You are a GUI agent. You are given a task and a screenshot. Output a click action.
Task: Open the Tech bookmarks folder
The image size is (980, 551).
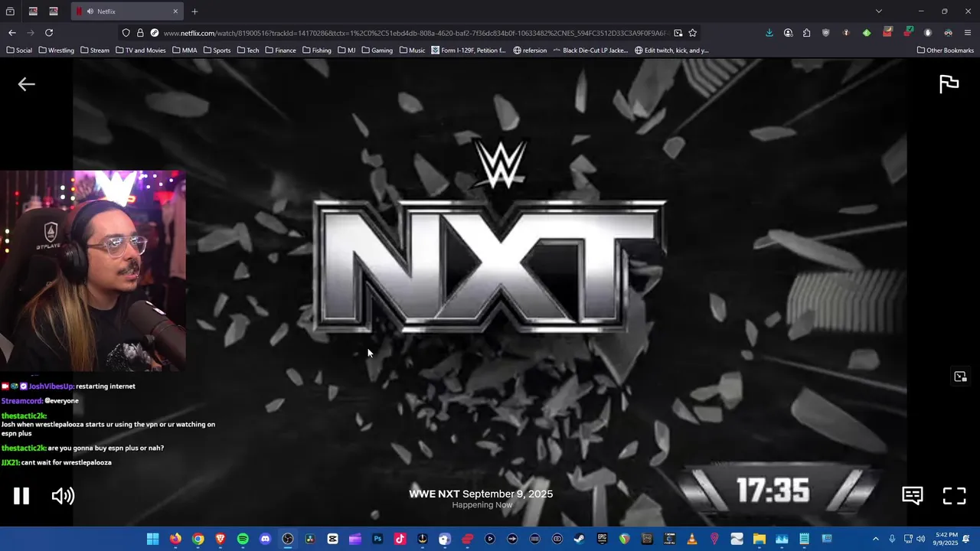click(248, 51)
